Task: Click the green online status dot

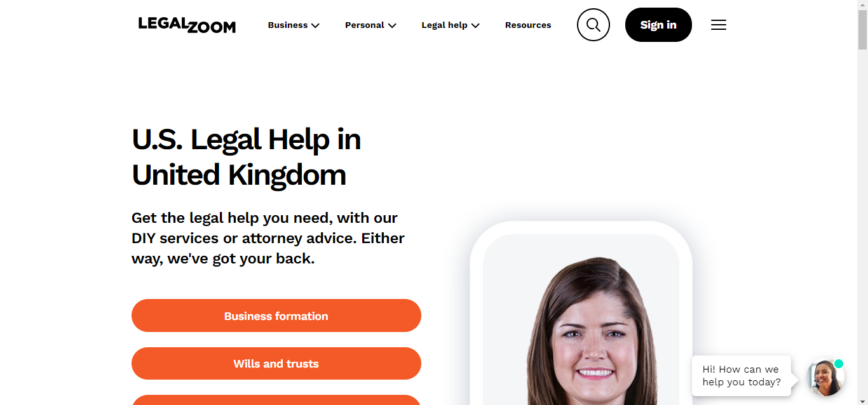Action: (x=839, y=364)
